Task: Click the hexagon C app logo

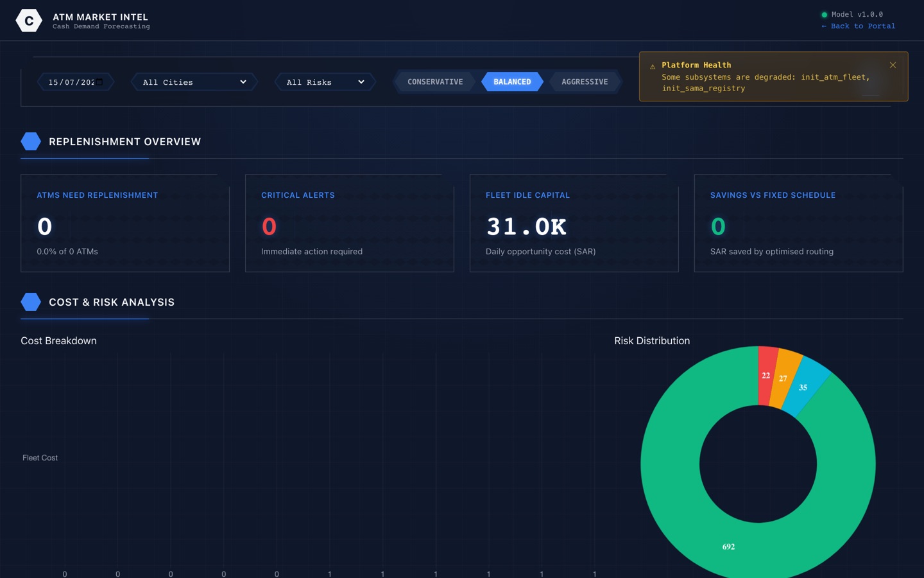Action: 29,21
